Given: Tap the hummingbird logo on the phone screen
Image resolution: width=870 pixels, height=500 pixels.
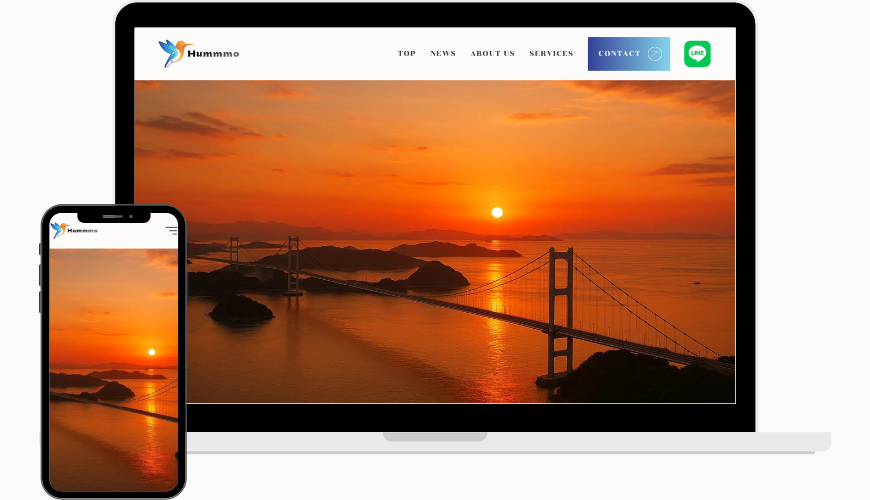Looking at the screenshot, I should coord(59,230).
